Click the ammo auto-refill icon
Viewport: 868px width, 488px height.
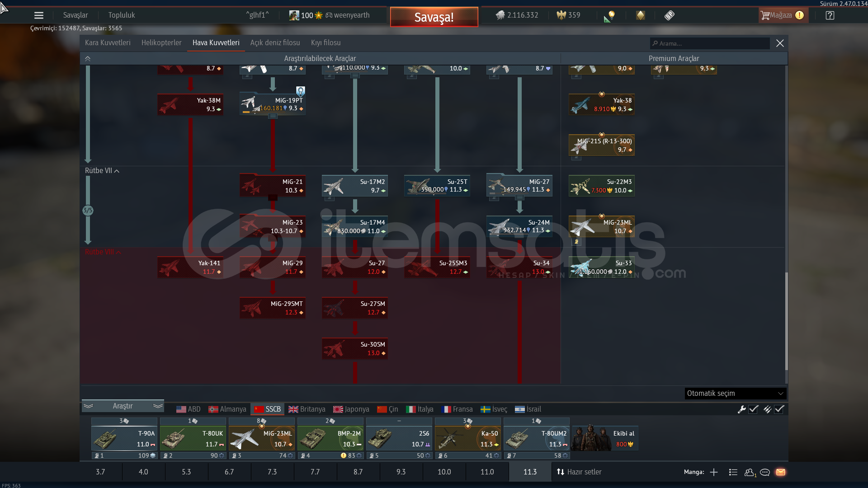coord(767,409)
